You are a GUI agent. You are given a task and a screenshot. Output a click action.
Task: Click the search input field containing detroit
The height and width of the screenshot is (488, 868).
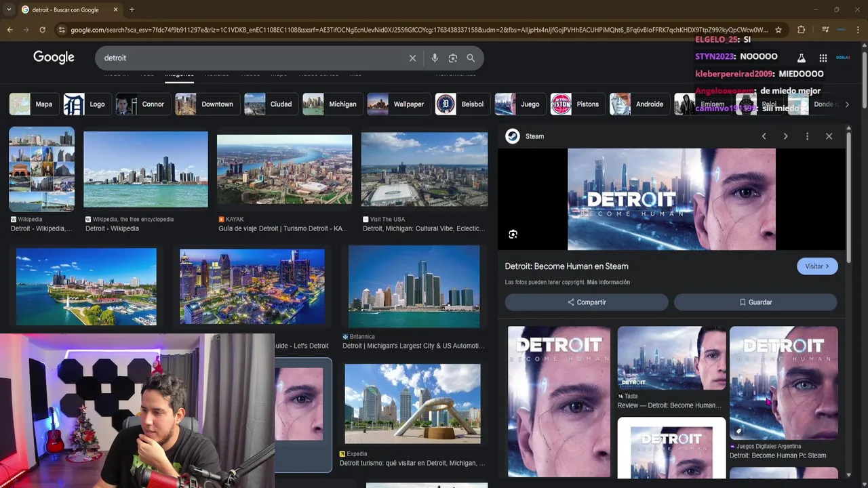point(251,58)
